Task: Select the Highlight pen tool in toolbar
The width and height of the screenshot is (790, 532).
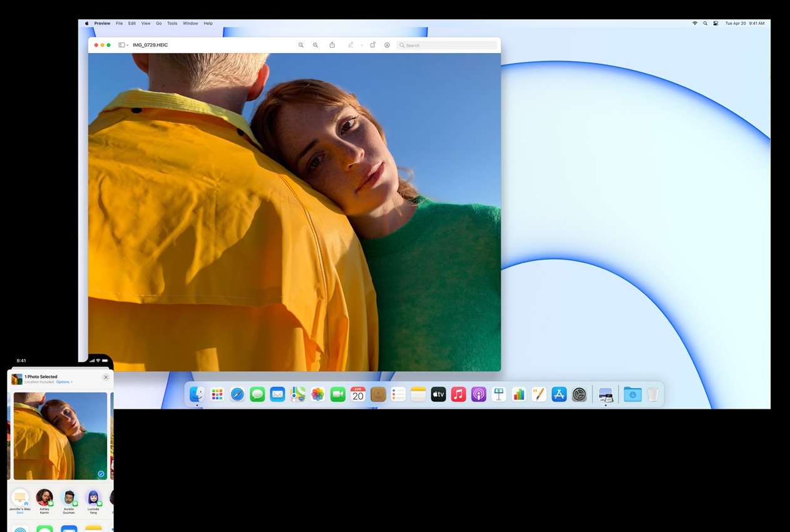Action: point(351,45)
